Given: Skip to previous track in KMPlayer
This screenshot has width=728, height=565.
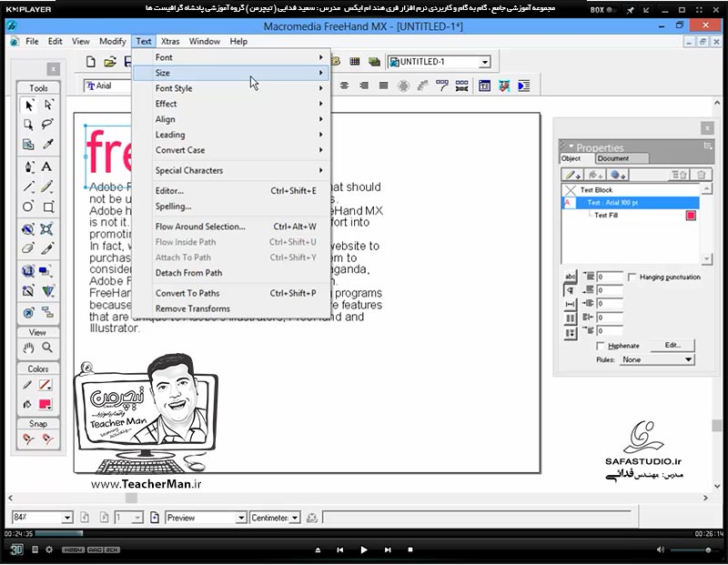Looking at the screenshot, I should pos(339,550).
